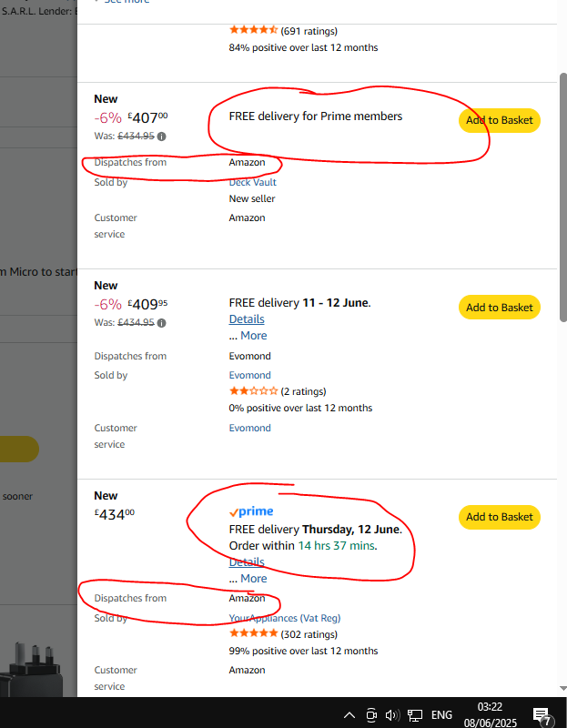Click 'FREE delivery for Prime members' text
This screenshot has height=728, width=567.
316,116
